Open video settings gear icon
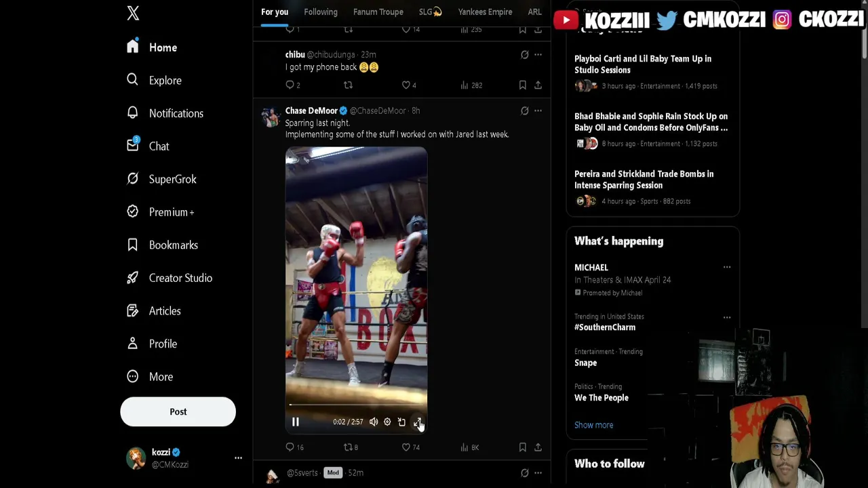This screenshot has width=868, height=488. [387, 422]
